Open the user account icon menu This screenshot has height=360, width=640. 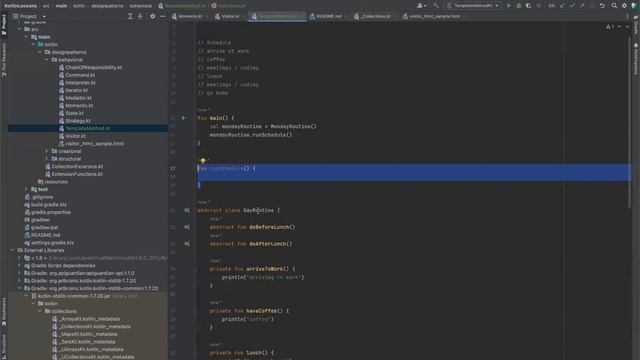[421, 6]
